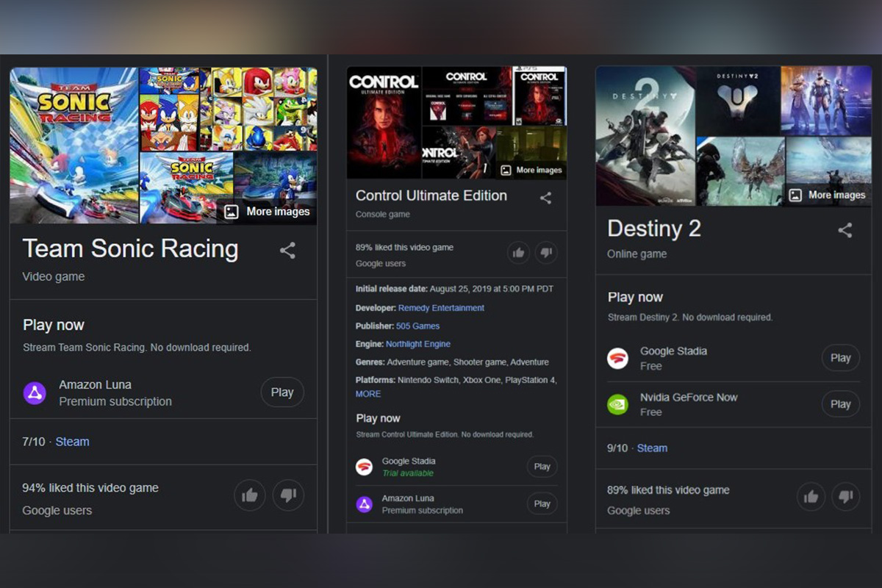The image size is (882, 588).
Task: Share the Team Sonic Racing card
Action: 287,251
